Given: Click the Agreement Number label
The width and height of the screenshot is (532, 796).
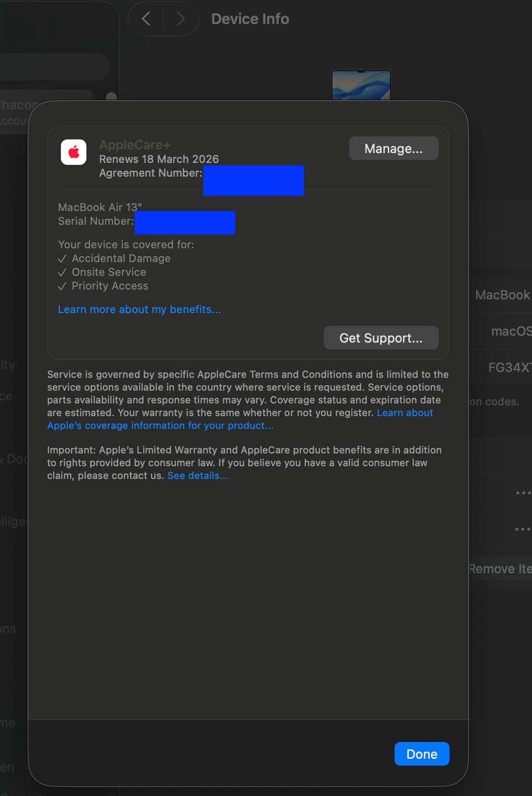Looking at the screenshot, I should [x=151, y=173].
